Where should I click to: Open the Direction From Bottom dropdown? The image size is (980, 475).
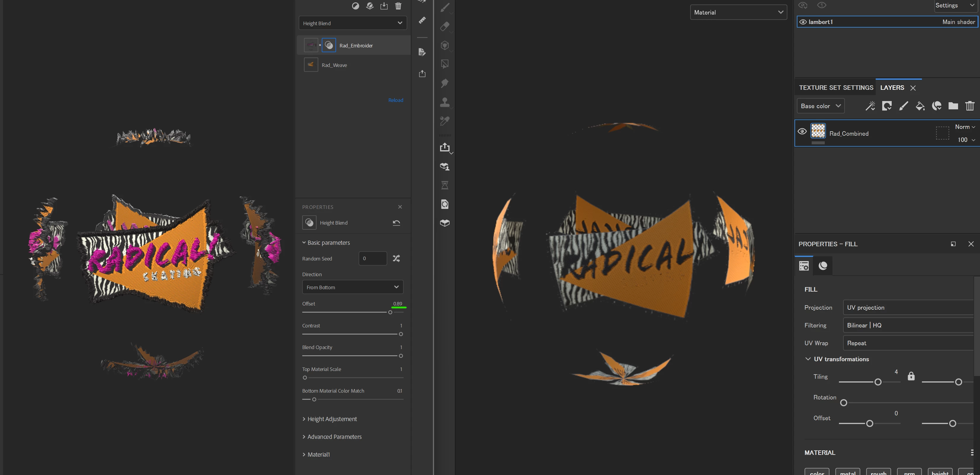pyautogui.click(x=352, y=287)
